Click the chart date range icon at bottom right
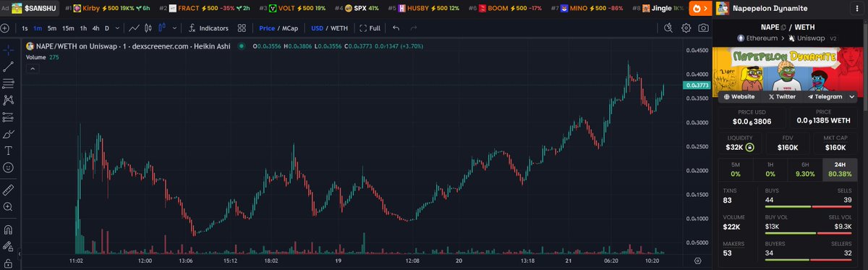The image size is (868, 270). coord(697,260)
